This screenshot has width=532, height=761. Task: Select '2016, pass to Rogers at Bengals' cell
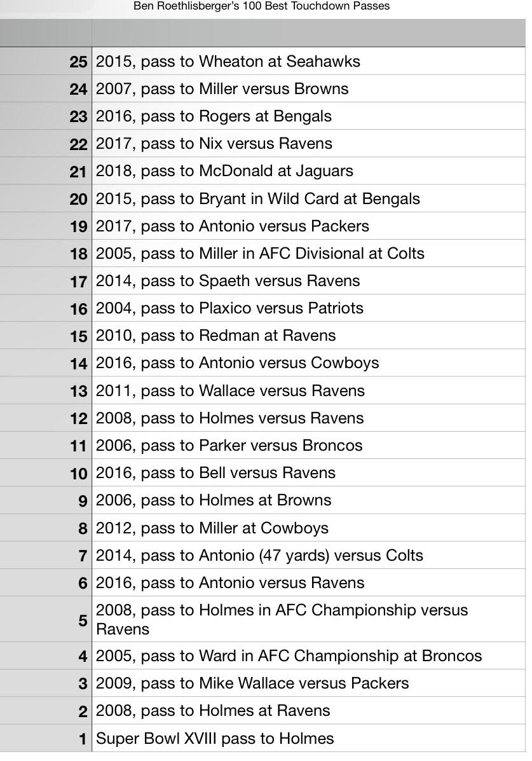click(x=308, y=116)
